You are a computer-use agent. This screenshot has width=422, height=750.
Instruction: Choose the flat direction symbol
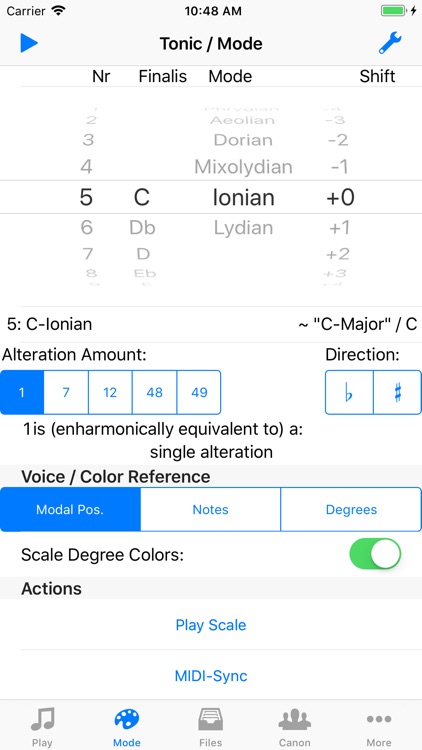(x=349, y=392)
